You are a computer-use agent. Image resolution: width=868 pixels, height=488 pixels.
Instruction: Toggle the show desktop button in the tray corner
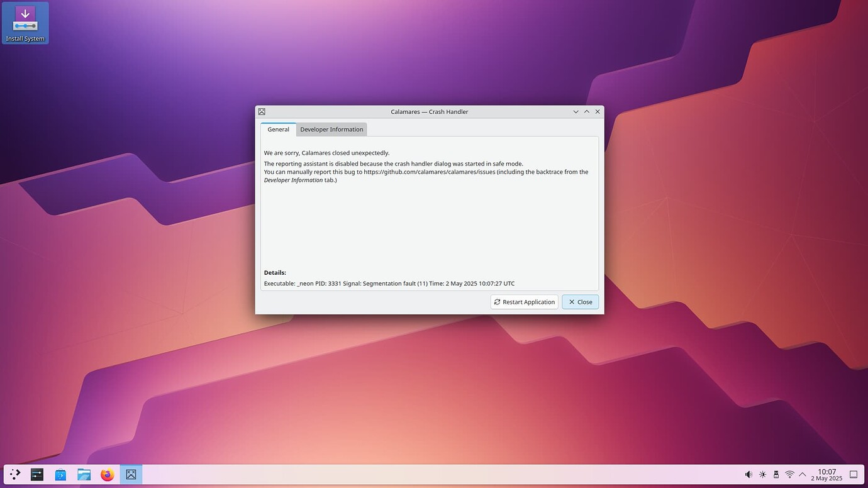tap(854, 474)
